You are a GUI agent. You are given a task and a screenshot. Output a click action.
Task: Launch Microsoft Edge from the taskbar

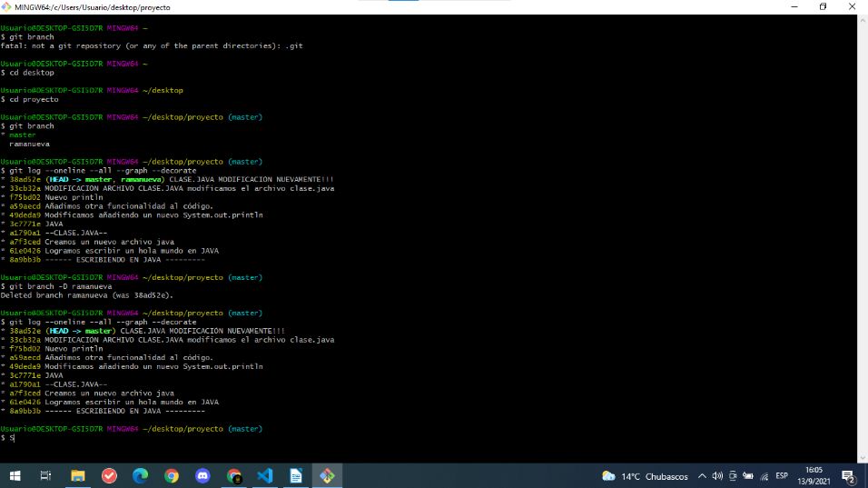tap(140, 476)
